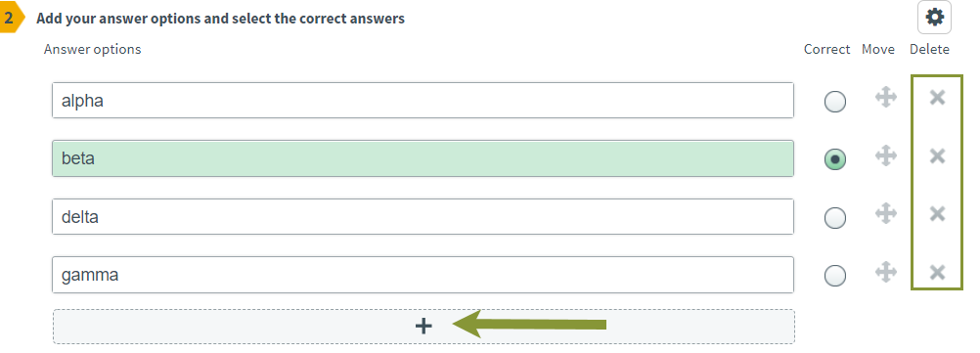This screenshot has width=980, height=353.
Task: Click into the beta answer field
Action: pos(423,158)
